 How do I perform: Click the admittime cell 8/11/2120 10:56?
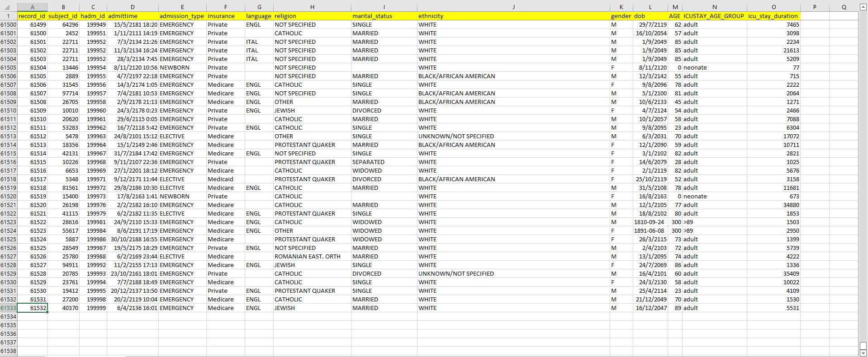pos(133,67)
